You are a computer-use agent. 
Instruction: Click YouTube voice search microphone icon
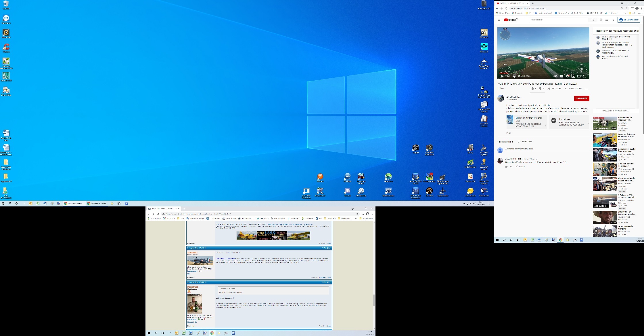pos(601,20)
